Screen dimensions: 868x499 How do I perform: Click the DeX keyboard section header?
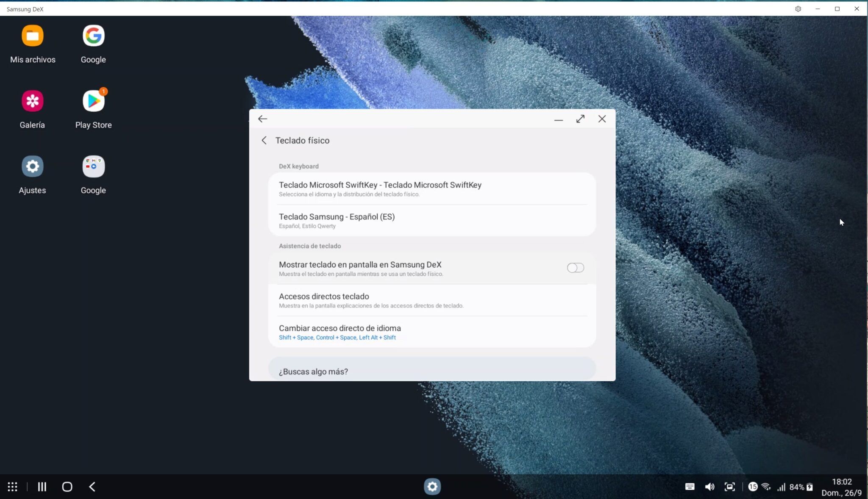click(x=299, y=166)
